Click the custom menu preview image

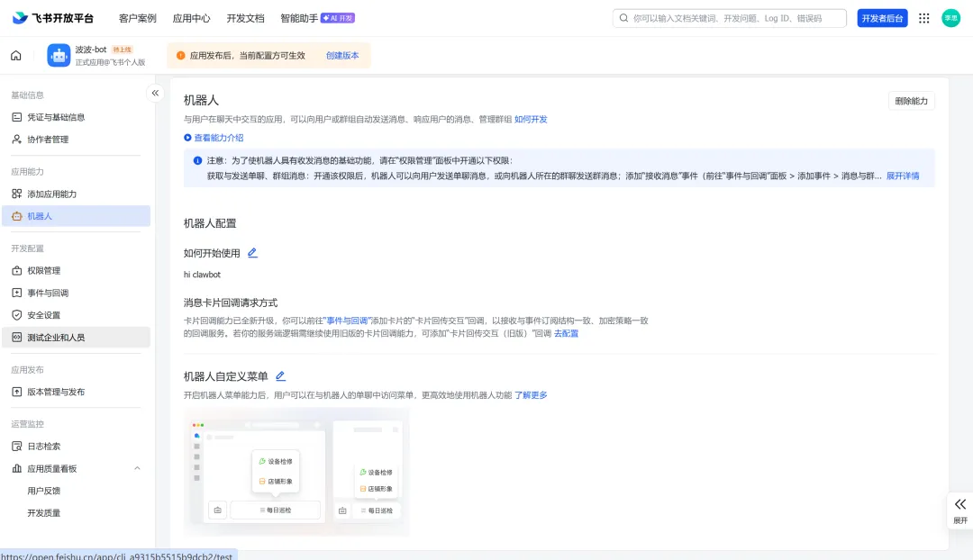tap(296, 473)
